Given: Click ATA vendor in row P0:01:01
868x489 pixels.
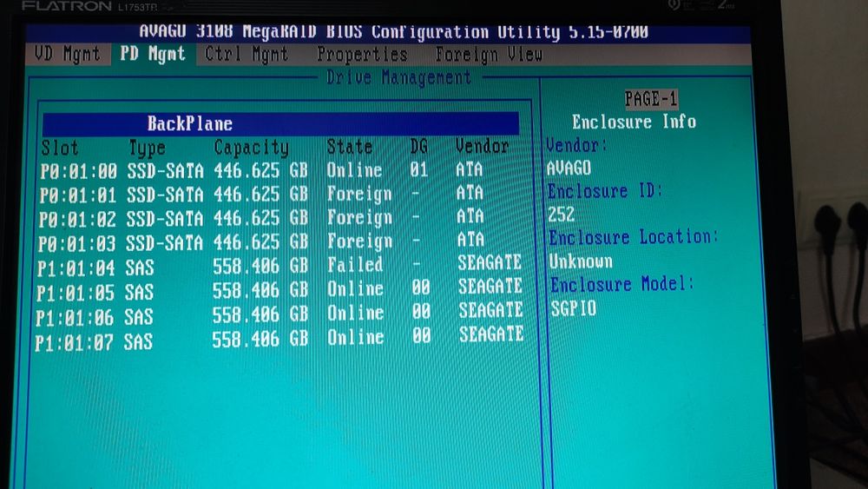Looking at the screenshot, I should coord(470,192).
